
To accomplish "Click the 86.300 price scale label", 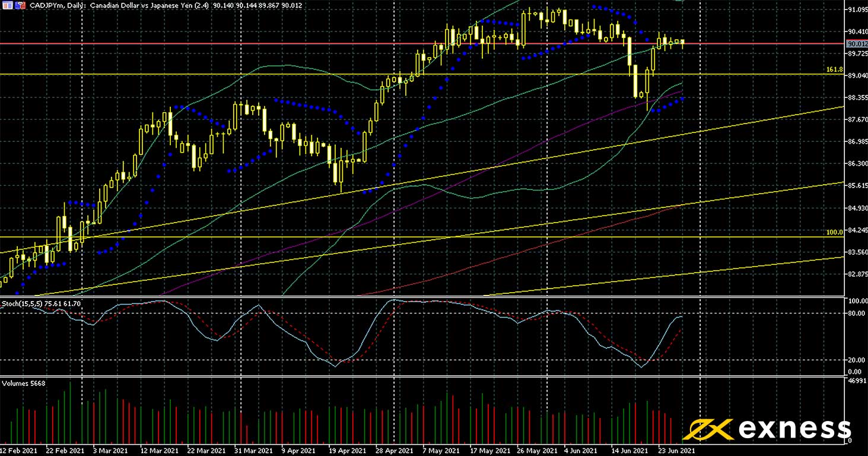I will tap(857, 163).
